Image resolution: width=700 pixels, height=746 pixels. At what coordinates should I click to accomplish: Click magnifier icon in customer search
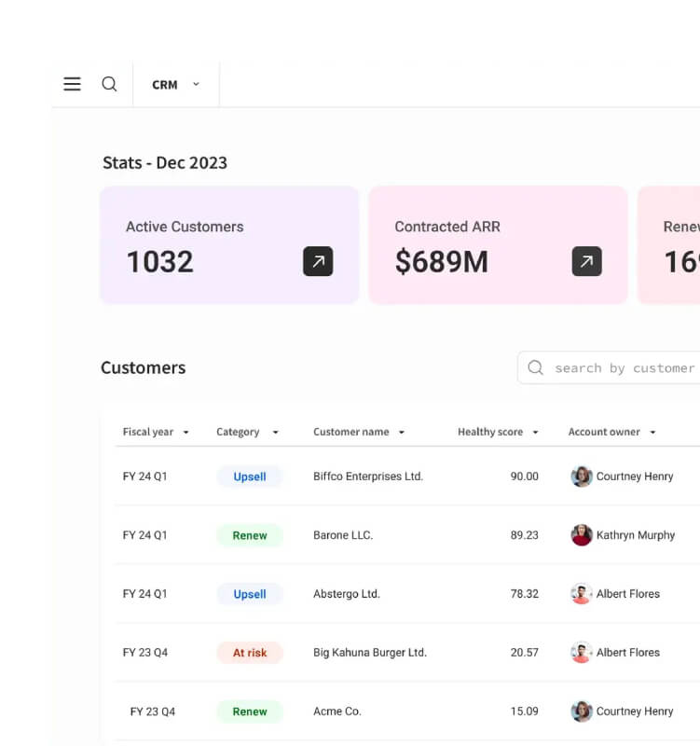(535, 367)
